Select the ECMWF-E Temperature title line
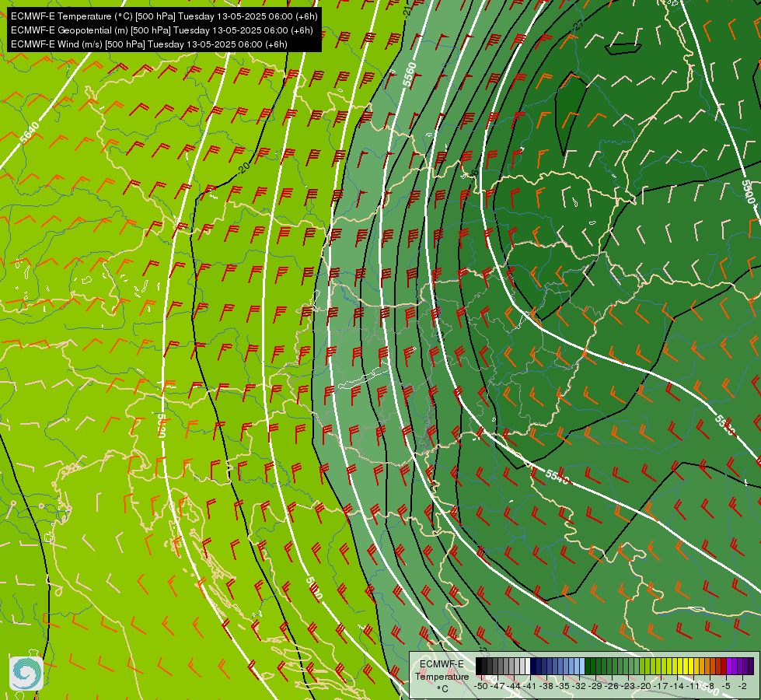The image size is (761, 700). click(164, 16)
